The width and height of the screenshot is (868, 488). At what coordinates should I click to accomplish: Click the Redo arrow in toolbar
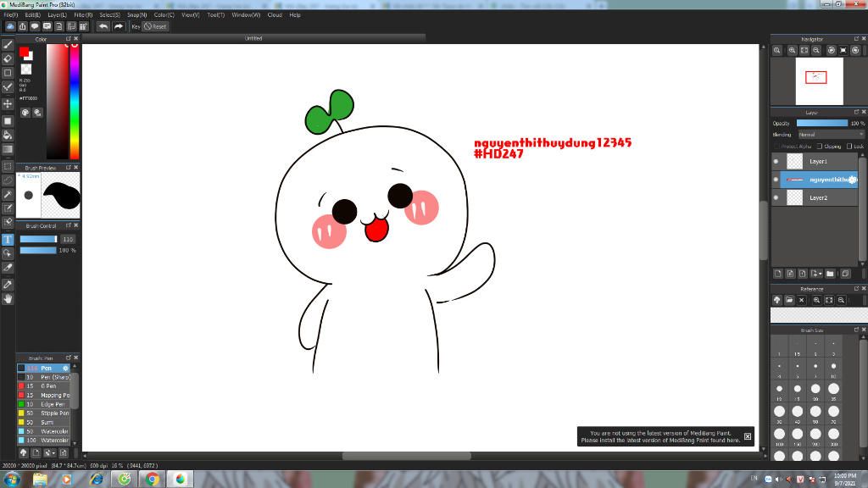coord(119,26)
